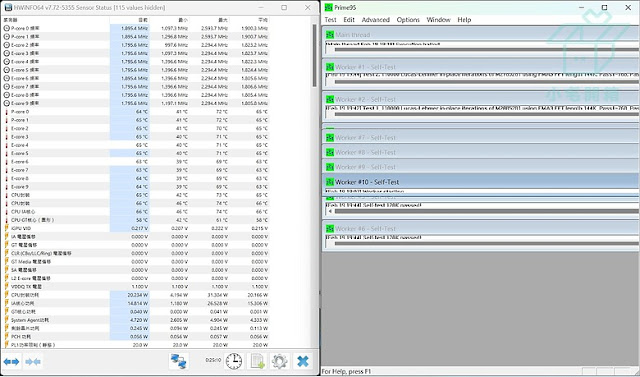Select the CPU package power sensor row

point(136,295)
